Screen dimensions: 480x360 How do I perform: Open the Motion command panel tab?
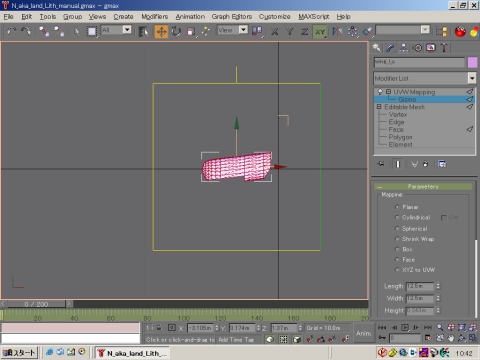click(x=418, y=48)
